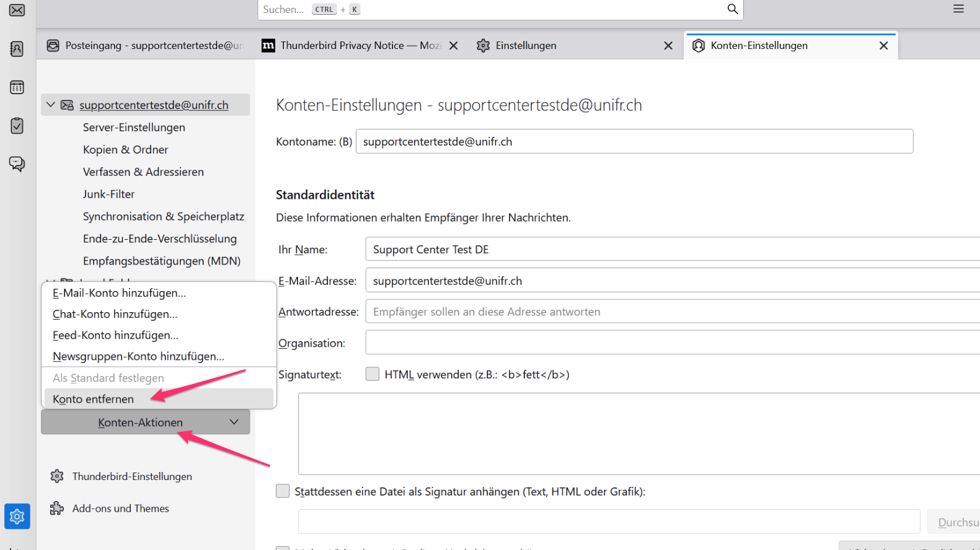Click the search magnifier icon
Image resolution: width=980 pixels, height=550 pixels.
732,9
